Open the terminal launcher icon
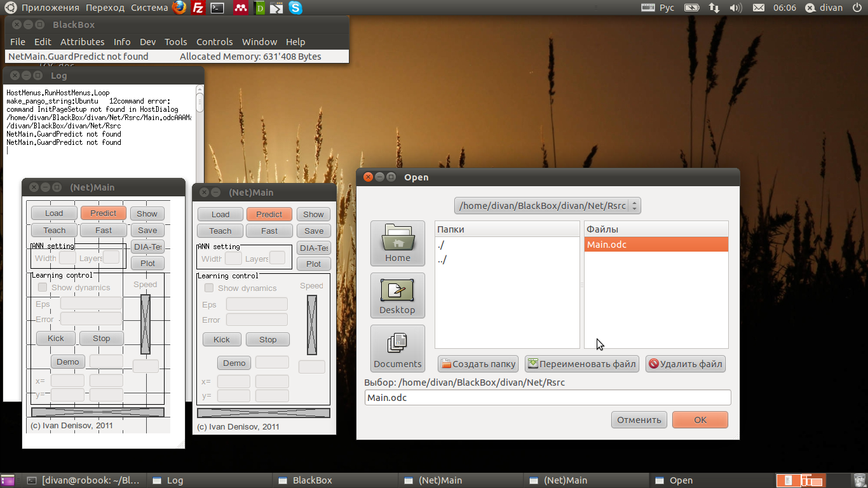 point(218,8)
